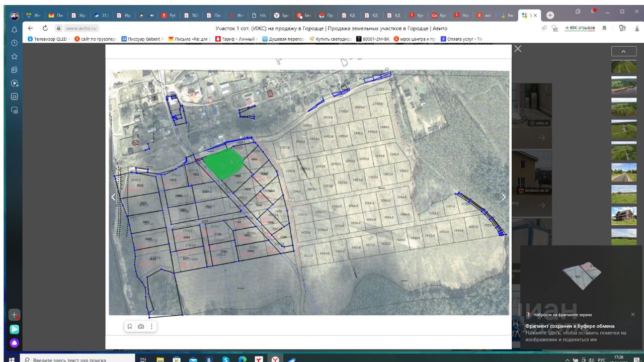Reload the Avito page
Image resolution: width=644 pixels, height=362 pixels.
tap(45, 29)
